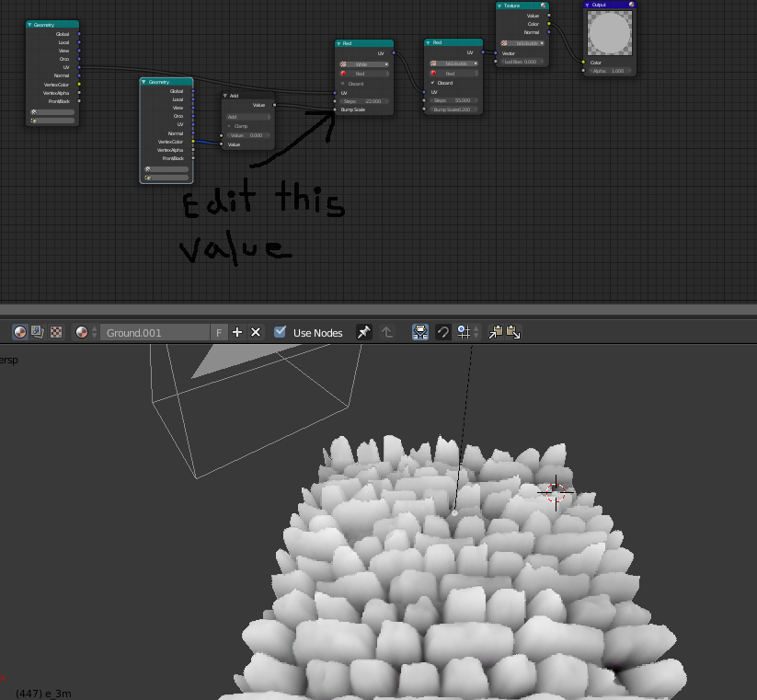Unlink the Ground.001 material with the X icon
This screenshot has width=757, height=700.
click(x=256, y=332)
